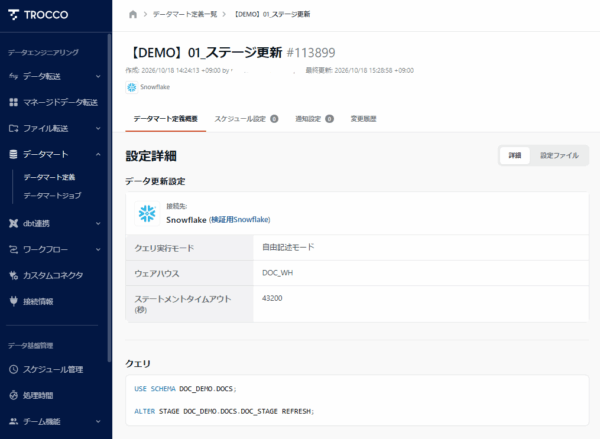Image resolution: width=600 pixels, height=439 pixels.
Task: Open the 検証用Snowflake connection link
Action: click(240, 220)
